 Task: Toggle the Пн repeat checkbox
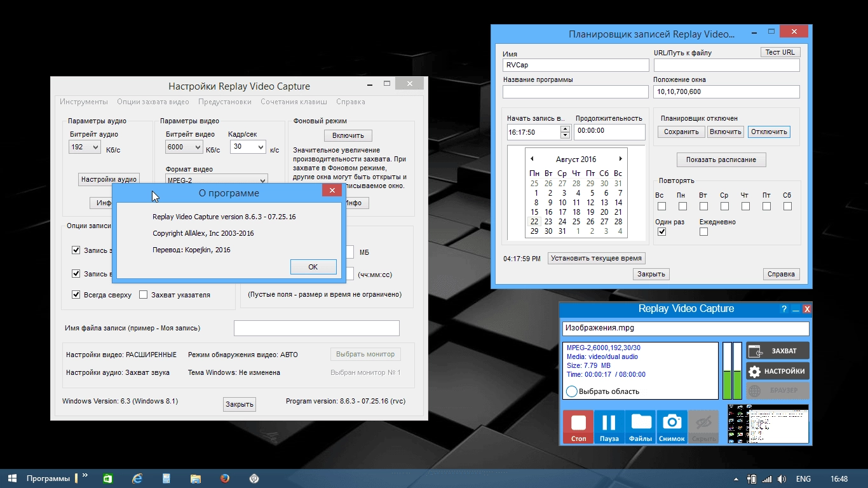pyautogui.click(x=682, y=207)
